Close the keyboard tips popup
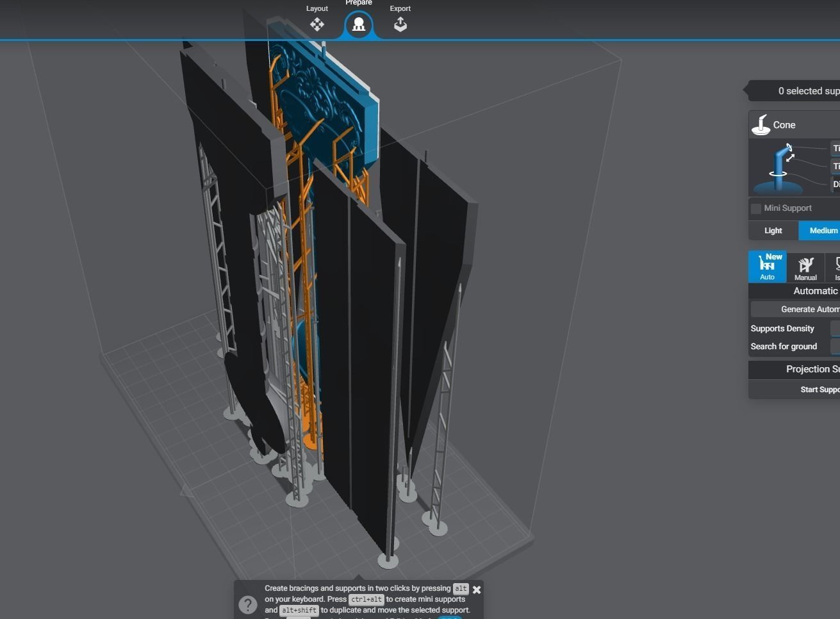The width and height of the screenshot is (840, 619). point(477,590)
